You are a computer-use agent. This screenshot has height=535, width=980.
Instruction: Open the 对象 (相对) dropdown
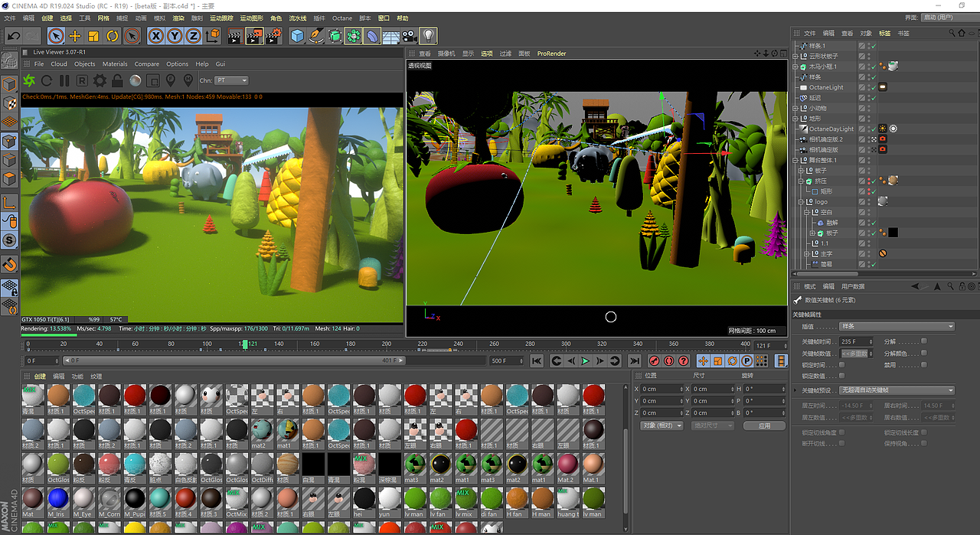pyautogui.click(x=661, y=426)
